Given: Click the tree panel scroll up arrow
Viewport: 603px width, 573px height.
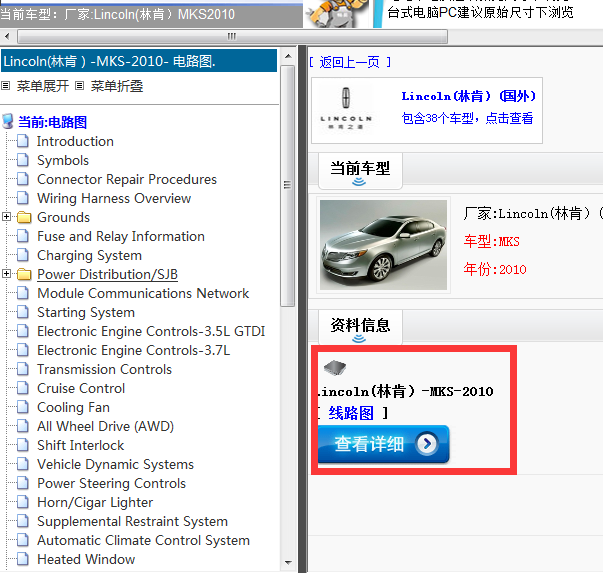Looking at the screenshot, I should click(x=288, y=56).
